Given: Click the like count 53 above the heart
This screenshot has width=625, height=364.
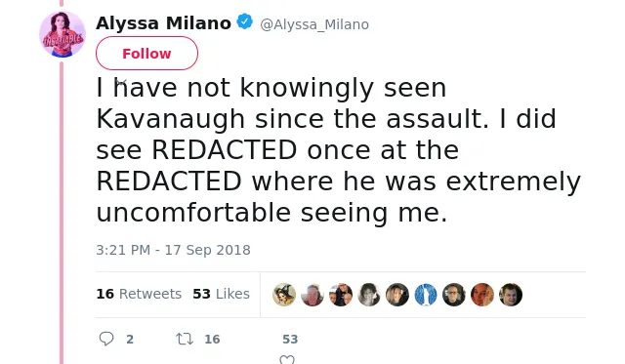Looking at the screenshot, I should pos(290,340).
